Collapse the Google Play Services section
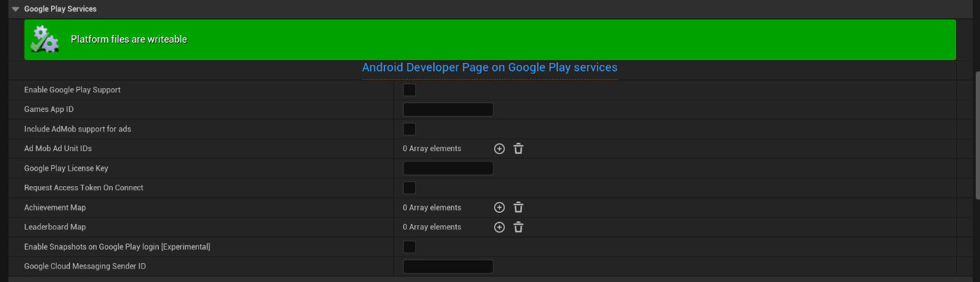 point(15,9)
